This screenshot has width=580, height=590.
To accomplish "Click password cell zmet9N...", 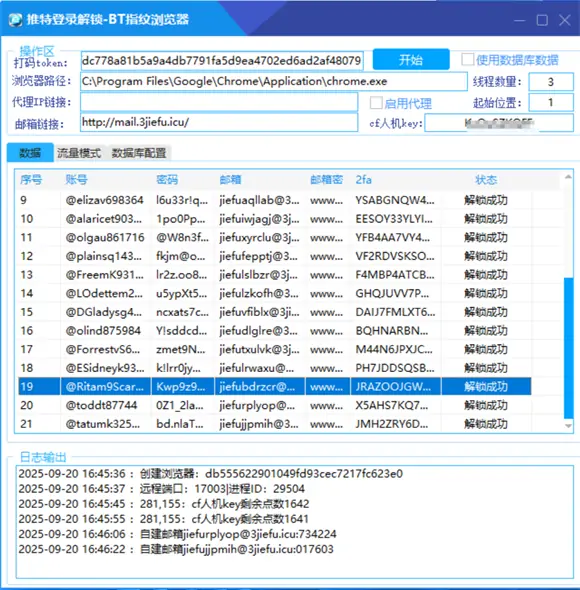I will click(x=181, y=349).
